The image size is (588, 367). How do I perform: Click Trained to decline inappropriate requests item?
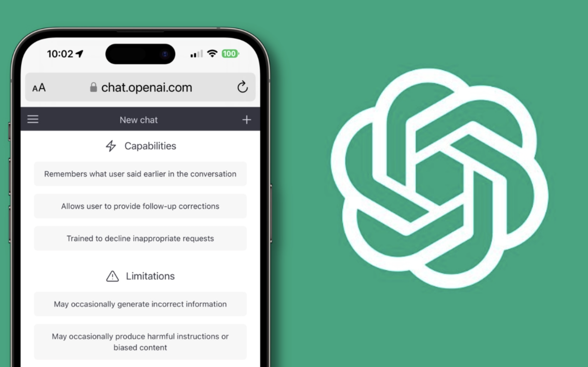pyautogui.click(x=140, y=238)
